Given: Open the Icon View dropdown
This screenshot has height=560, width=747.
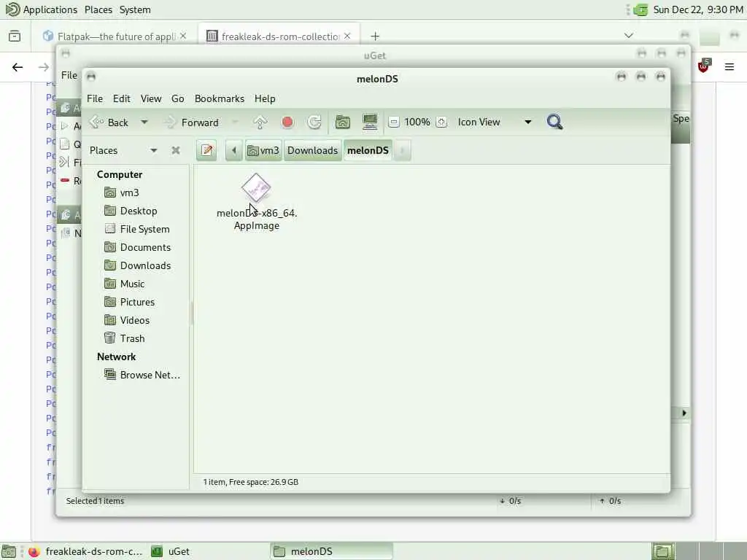Looking at the screenshot, I should pos(495,122).
